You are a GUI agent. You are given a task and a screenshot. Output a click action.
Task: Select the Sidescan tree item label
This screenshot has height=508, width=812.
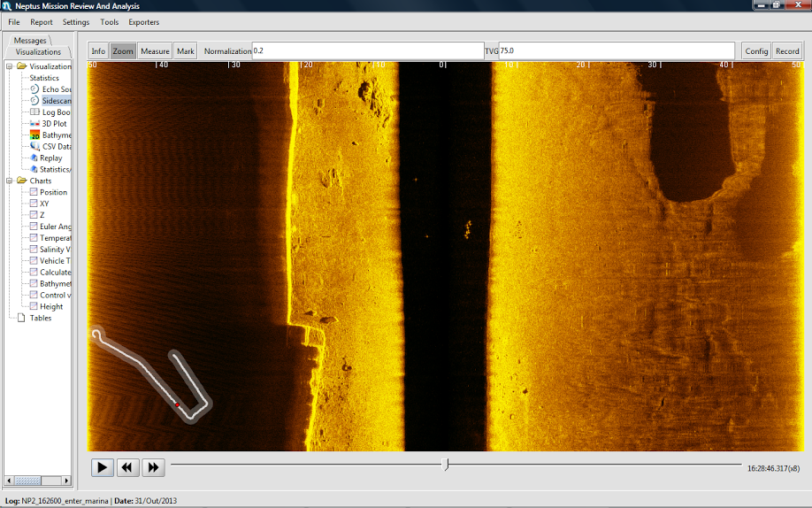tap(57, 101)
